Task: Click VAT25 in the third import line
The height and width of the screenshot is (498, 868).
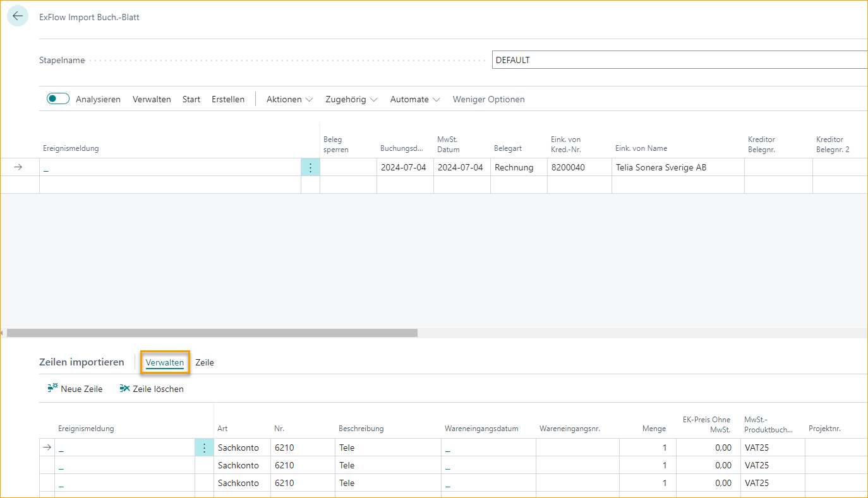Action: coord(773,483)
